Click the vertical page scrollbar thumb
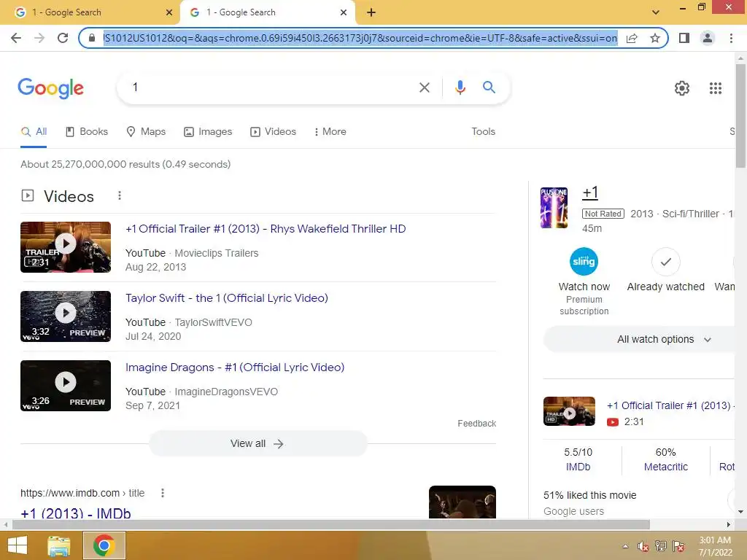This screenshot has width=747, height=560. [740, 116]
